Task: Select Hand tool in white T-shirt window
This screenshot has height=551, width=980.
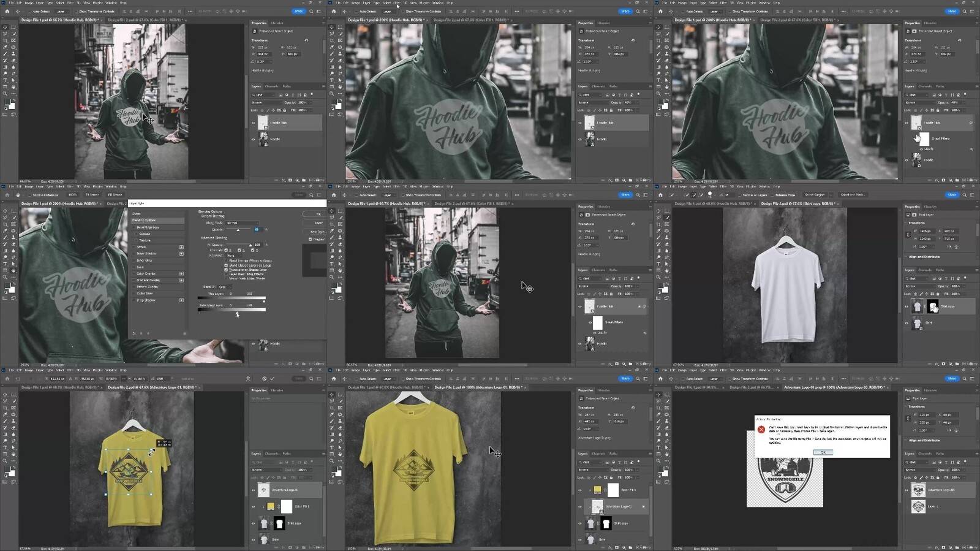Action: tap(666, 270)
